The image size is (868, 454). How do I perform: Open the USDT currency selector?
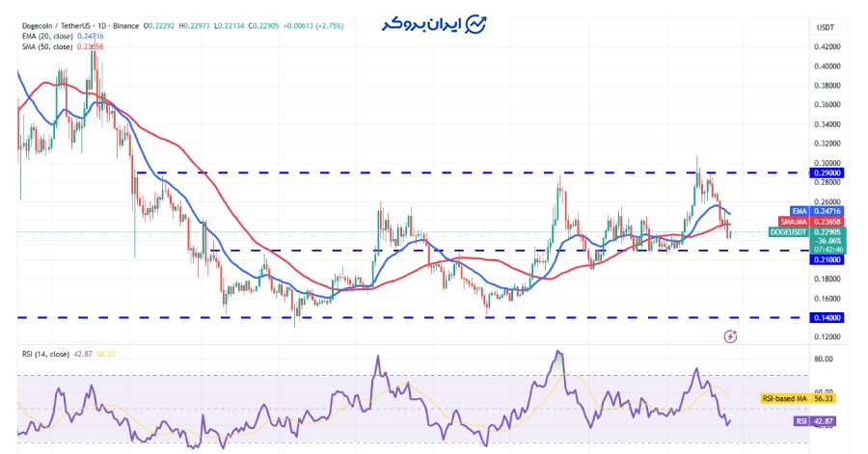pos(826,28)
